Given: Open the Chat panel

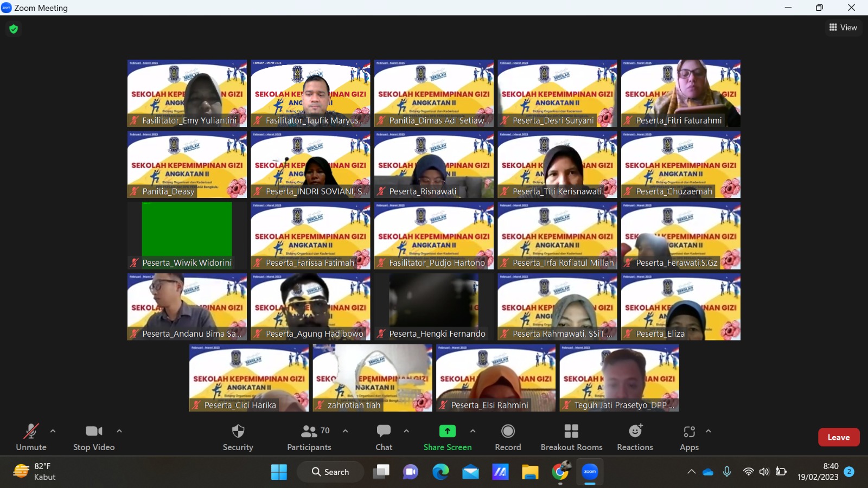Looking at the screenshot, I should [x=384, y=437].
